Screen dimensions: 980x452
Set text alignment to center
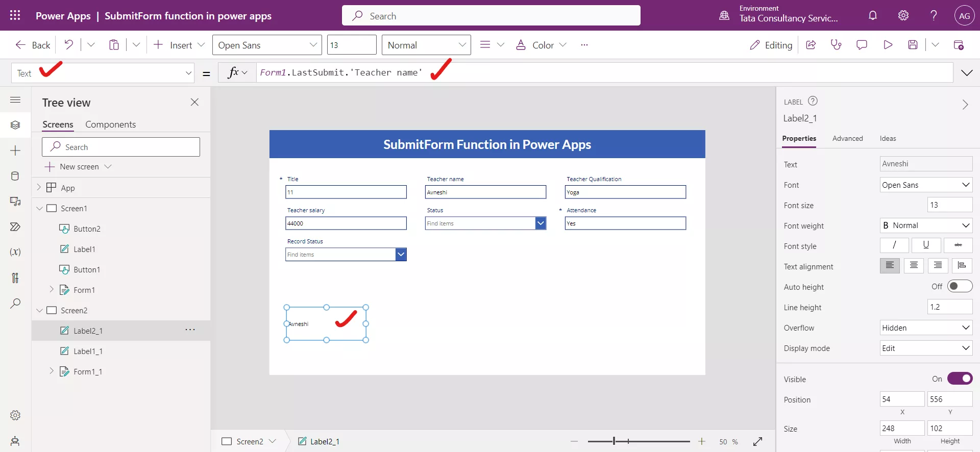[914, 266]
